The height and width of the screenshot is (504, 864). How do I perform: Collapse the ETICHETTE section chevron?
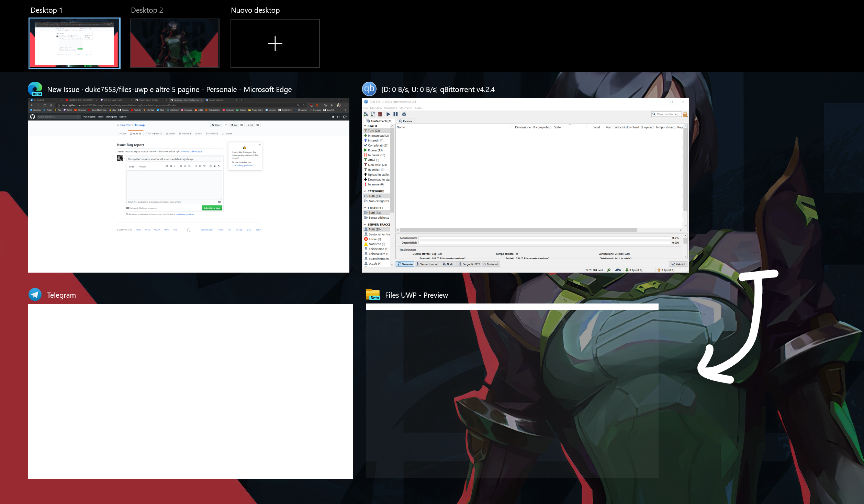(365, 208)
